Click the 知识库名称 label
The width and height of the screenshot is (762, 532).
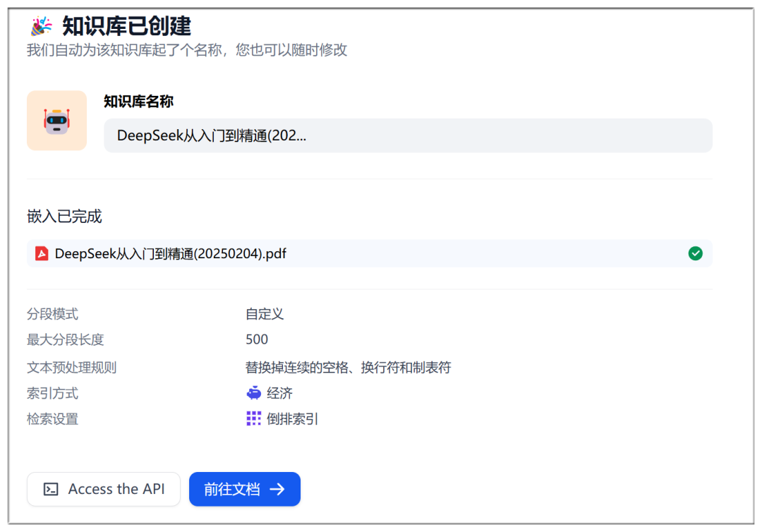(138, 102)
